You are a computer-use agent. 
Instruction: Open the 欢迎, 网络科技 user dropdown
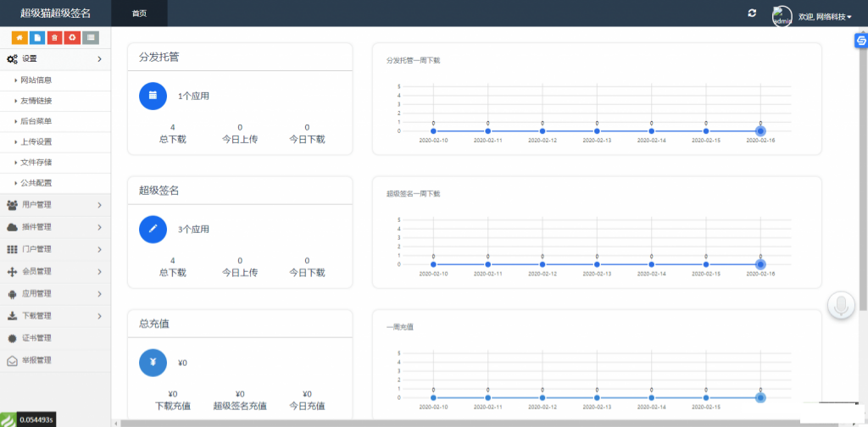[x=825, y=16]
